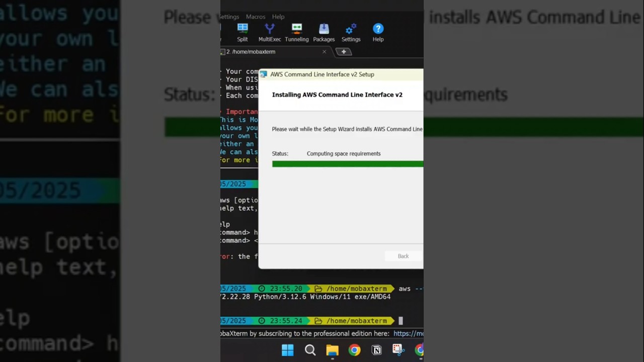
Task: Open the MultiExec mode tool
Action: [270, 33]
